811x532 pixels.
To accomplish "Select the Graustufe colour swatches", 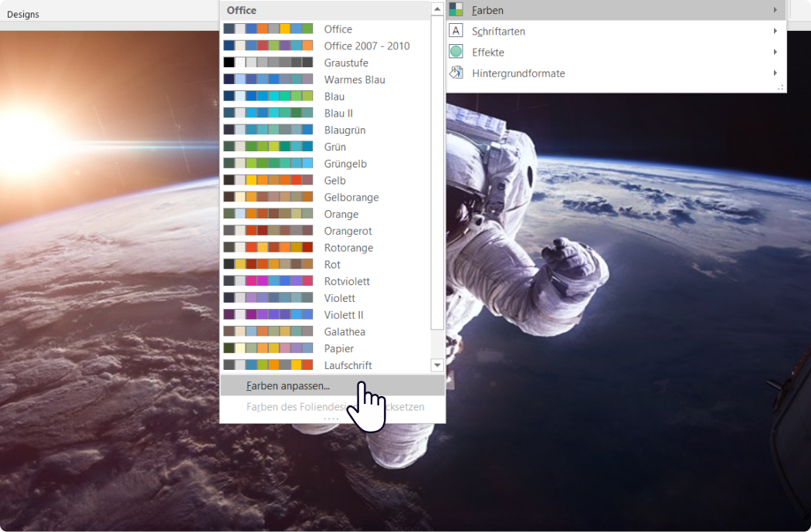I will 268,63.
